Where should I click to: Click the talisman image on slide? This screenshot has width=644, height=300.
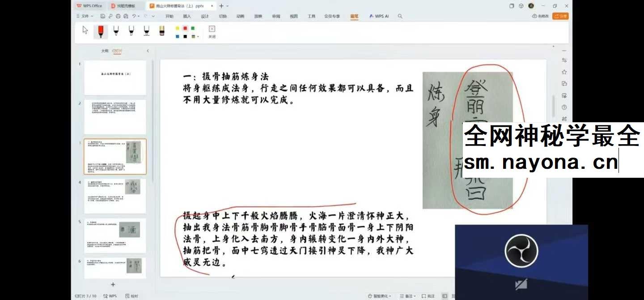(x=467, y=140)
